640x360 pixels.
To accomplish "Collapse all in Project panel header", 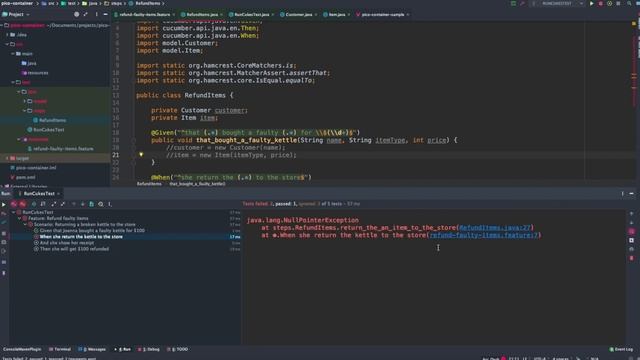I will click(86, 14).
